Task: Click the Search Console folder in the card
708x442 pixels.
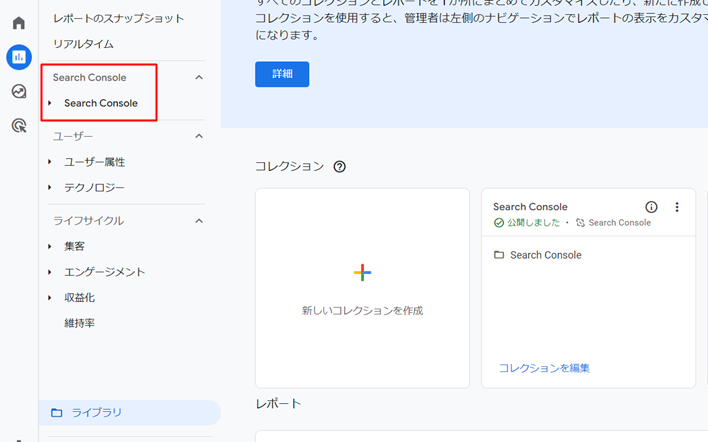Action: click(x=537, y=255)
